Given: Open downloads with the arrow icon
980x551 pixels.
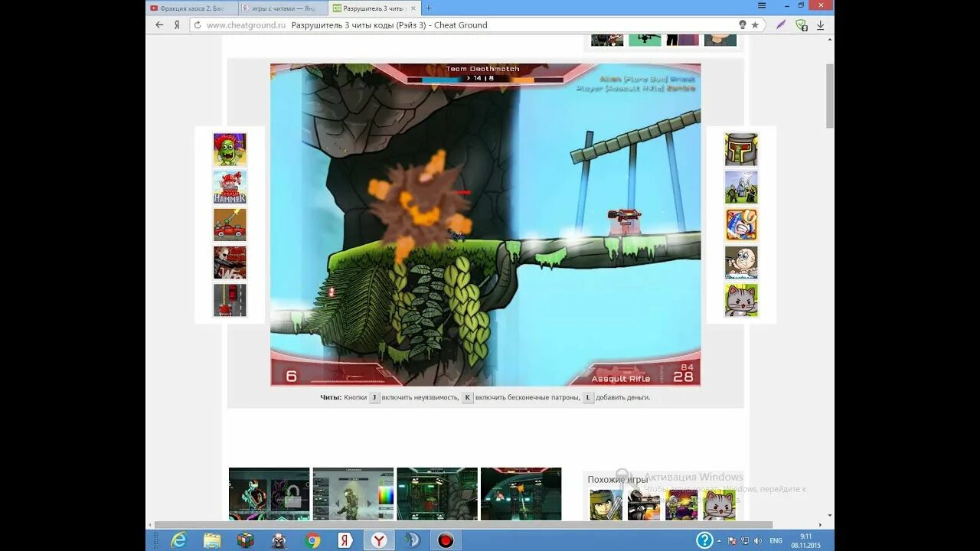Looking at the screenshot, I should pos(821,25).
